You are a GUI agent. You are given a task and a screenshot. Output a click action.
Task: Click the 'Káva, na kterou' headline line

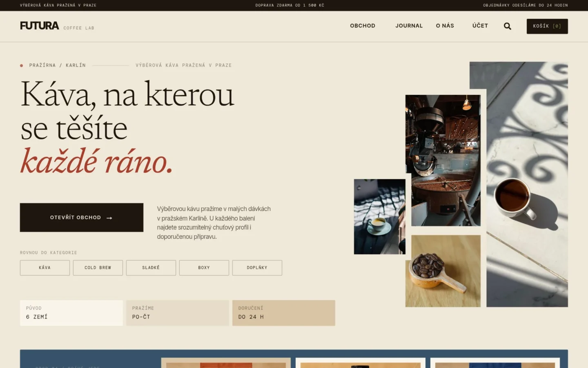coord(128,95)
